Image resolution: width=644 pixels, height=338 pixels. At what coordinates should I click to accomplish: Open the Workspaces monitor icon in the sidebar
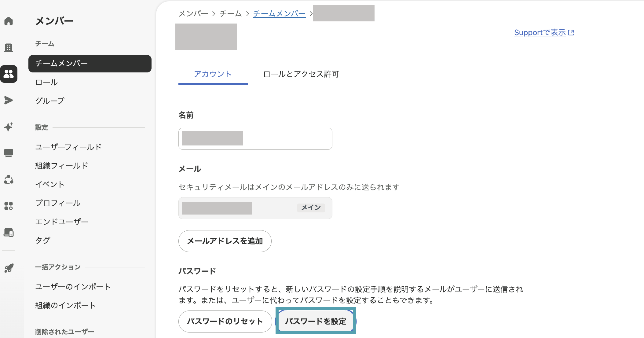tap(9, 153)
